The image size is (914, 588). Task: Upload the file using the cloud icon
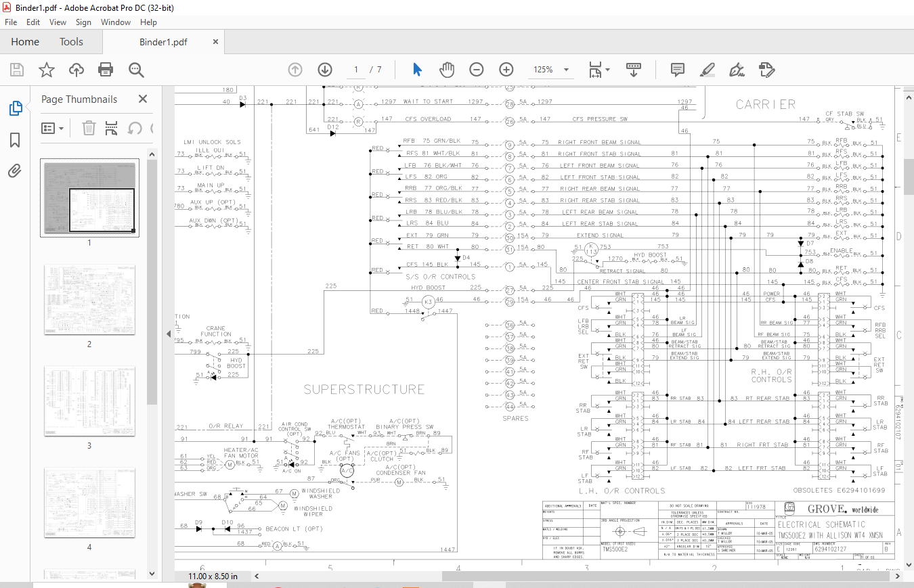point(76,70)
